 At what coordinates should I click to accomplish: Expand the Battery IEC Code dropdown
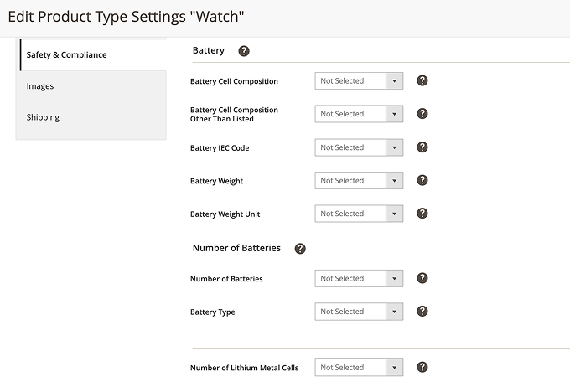click(359, 147)
